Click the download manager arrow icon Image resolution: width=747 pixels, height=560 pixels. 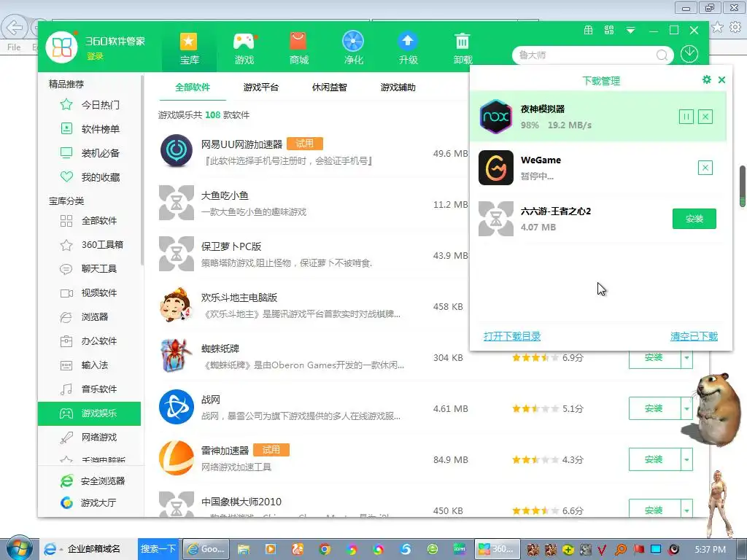pyautogui.click(x=689, y=54)
